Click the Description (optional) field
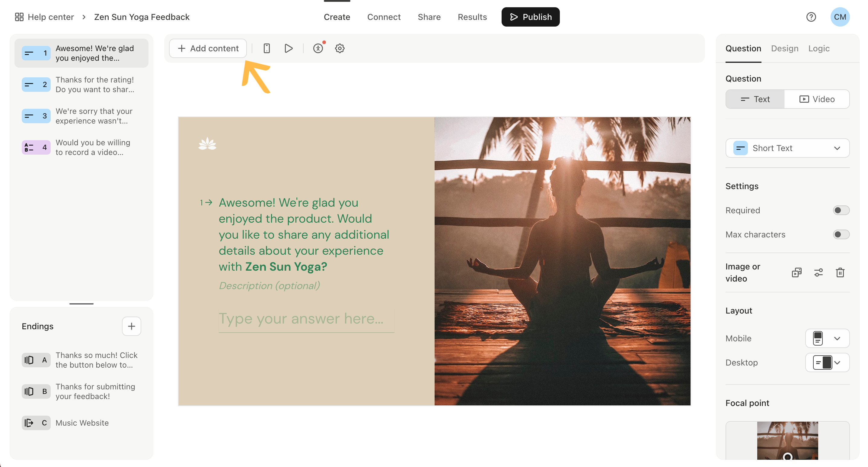868x467 pixels. tap(269, 285)
